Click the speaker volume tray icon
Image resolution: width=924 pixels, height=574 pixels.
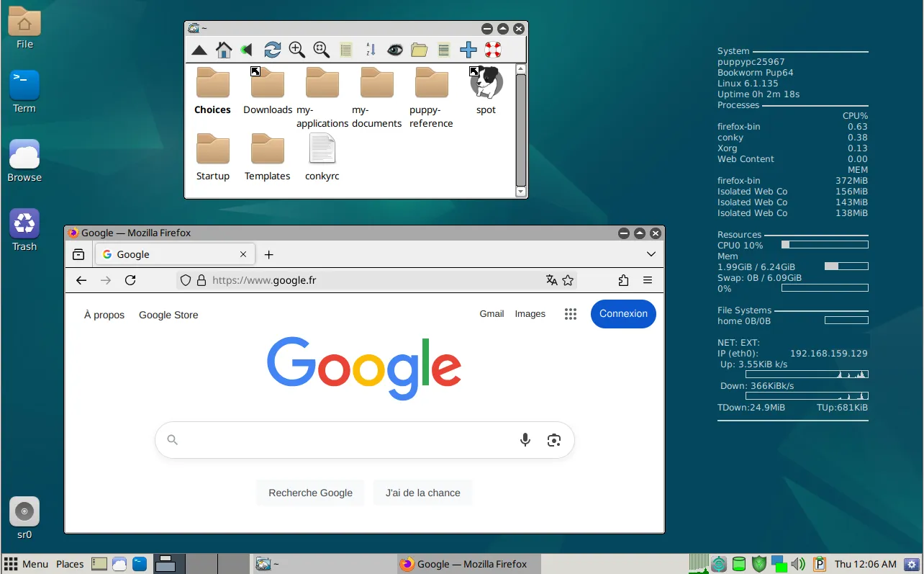click(798, 564)
